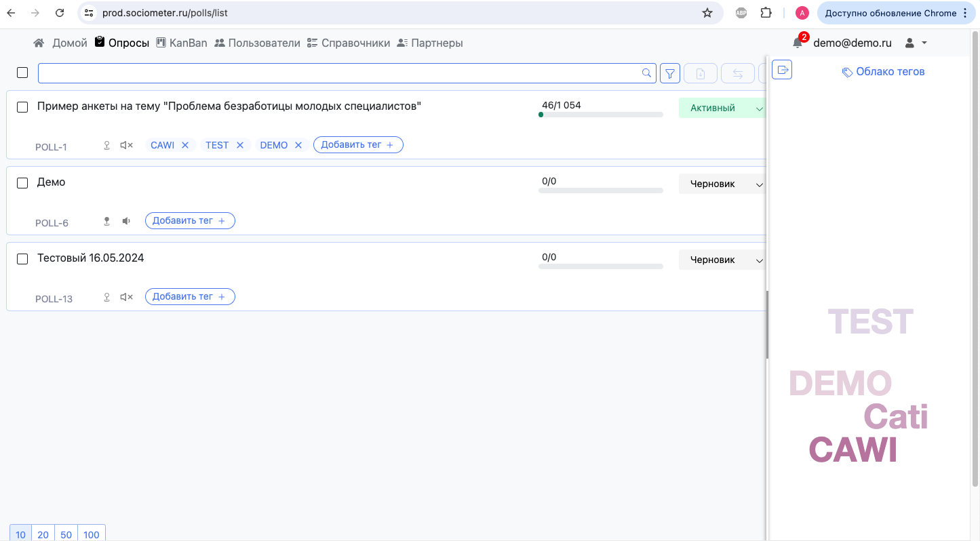Open the user account dropdown menu

916,43
